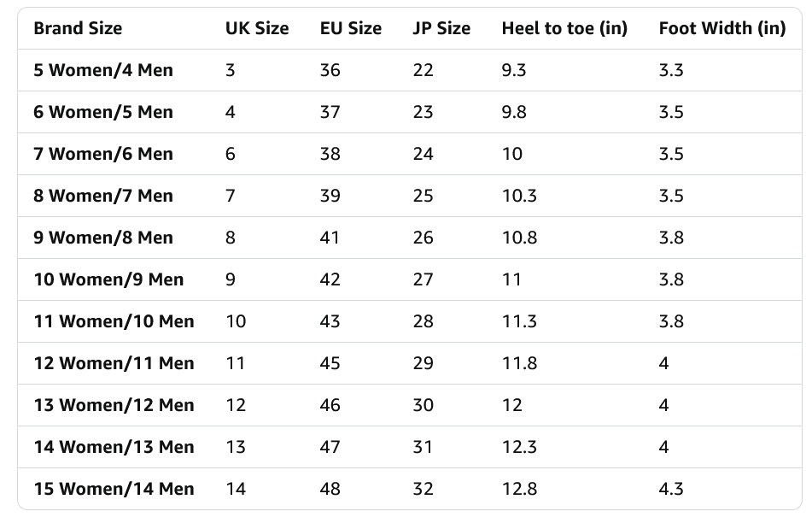Click the Brand Size column header

point(78,28)
